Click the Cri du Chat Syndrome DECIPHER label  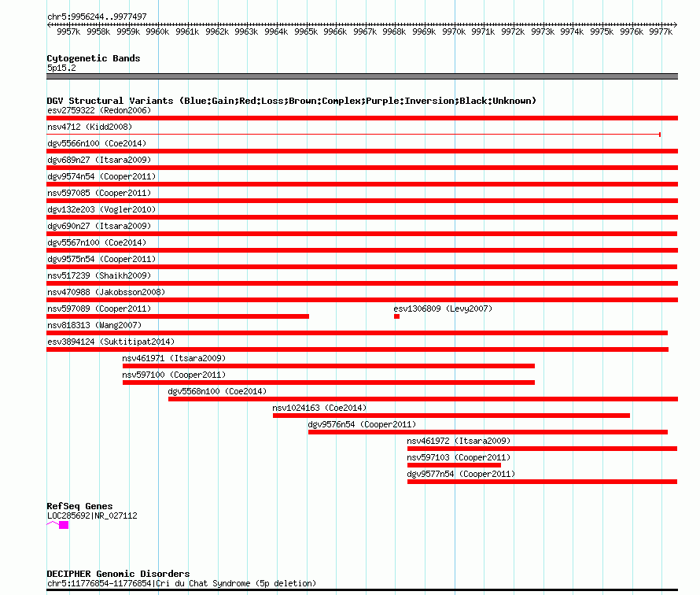(182, 583)
